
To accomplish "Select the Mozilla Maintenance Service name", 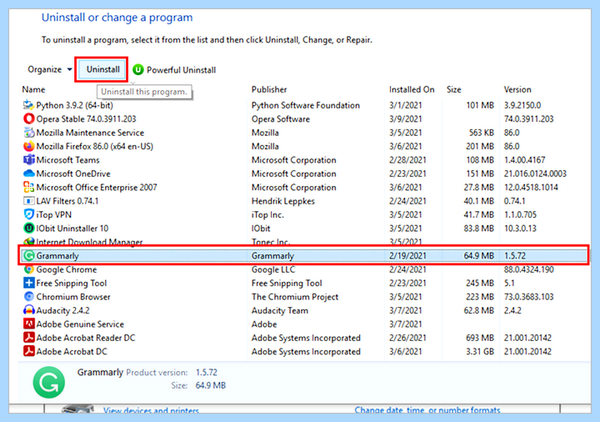I will [90, 133].
